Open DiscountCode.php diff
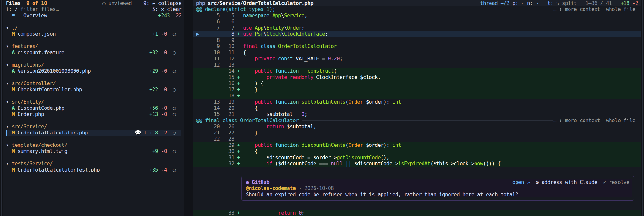 click(x=41, y=108)
